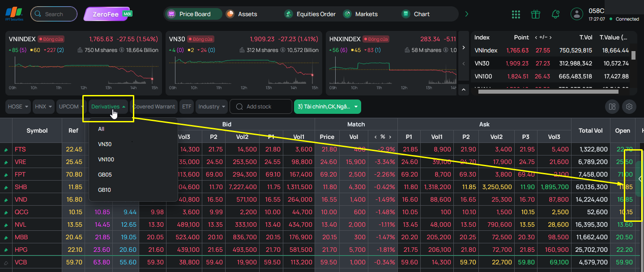This screenshot has height=272, width=644.
Task: Expand the HOSE dropdown
Action: [x=18, y=107]
